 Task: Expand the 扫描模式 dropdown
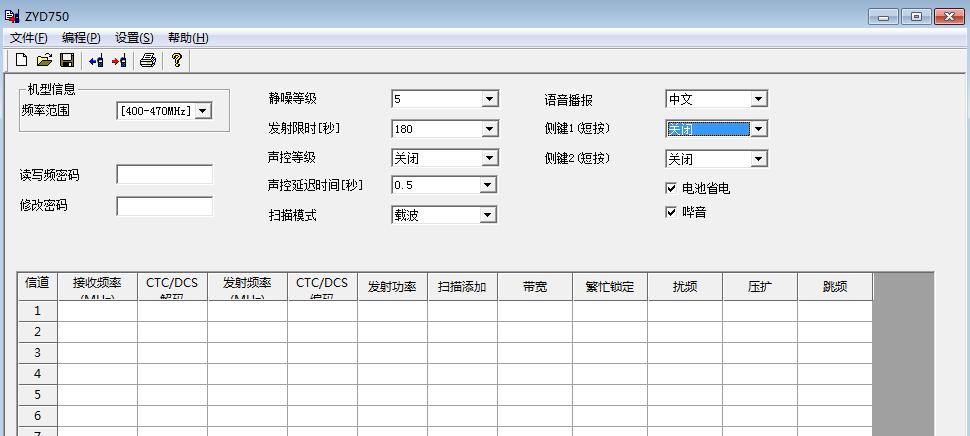click(x=489, y=215)
